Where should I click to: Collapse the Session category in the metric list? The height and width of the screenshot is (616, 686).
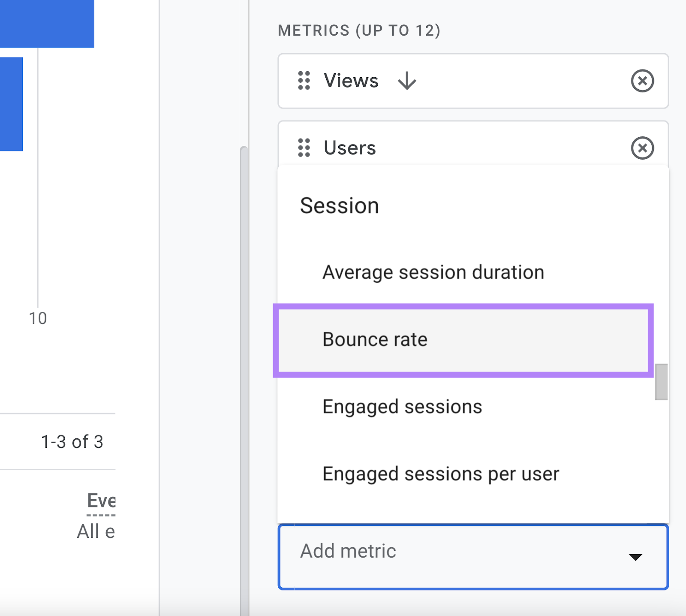(339, 205)
